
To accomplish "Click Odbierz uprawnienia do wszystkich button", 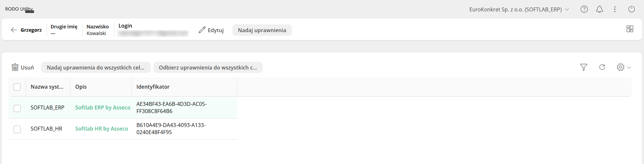I will (208, 68).
